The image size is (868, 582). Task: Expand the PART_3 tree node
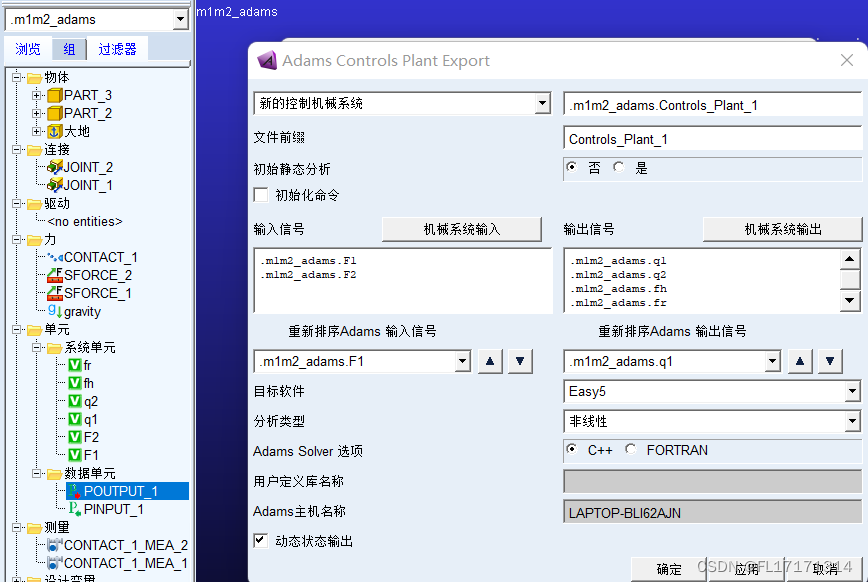click(x=37, y=95)
